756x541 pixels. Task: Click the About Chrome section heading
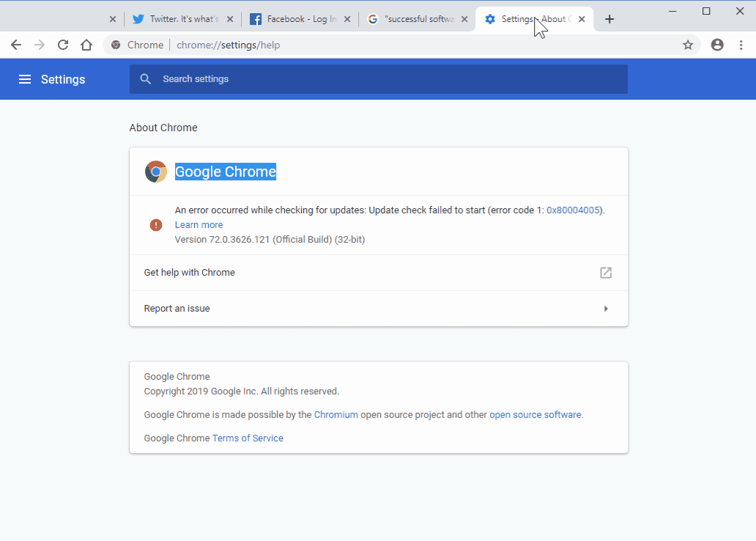[x=163, y=128]
